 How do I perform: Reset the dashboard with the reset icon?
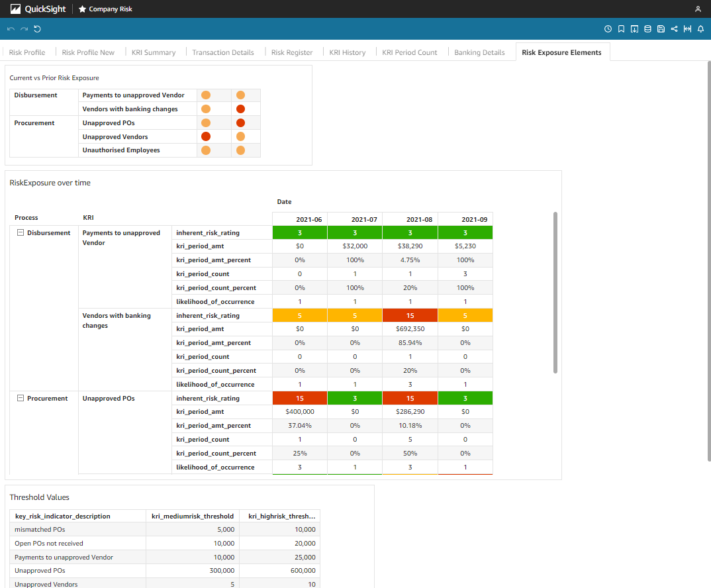point(37,29)
